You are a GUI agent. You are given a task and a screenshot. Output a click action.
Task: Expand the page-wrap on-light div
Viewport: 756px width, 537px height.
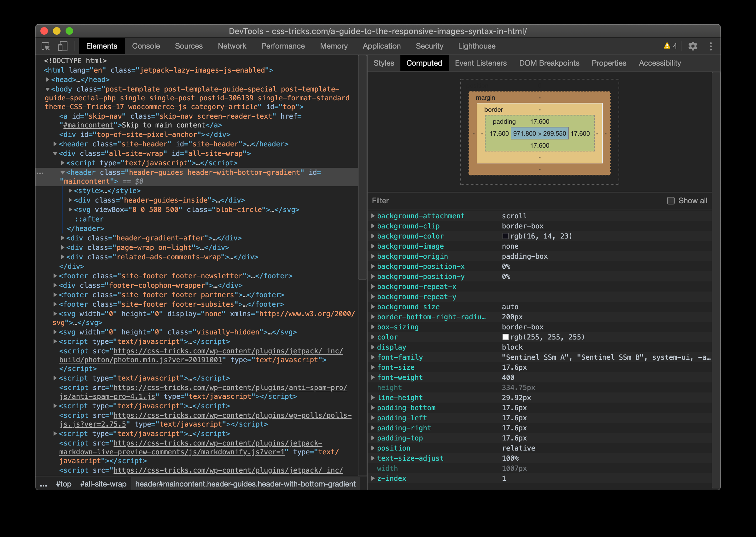point(62,248)
